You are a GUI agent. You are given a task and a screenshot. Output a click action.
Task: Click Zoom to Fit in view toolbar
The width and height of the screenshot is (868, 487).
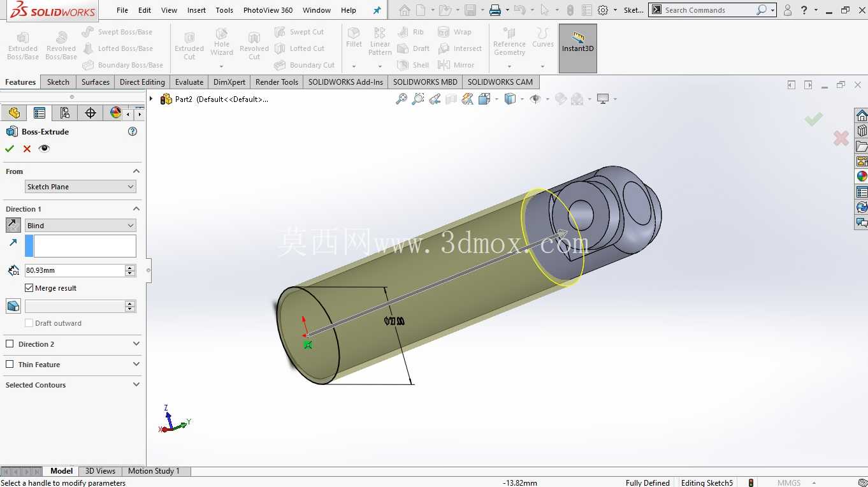(x=401, y=99)
